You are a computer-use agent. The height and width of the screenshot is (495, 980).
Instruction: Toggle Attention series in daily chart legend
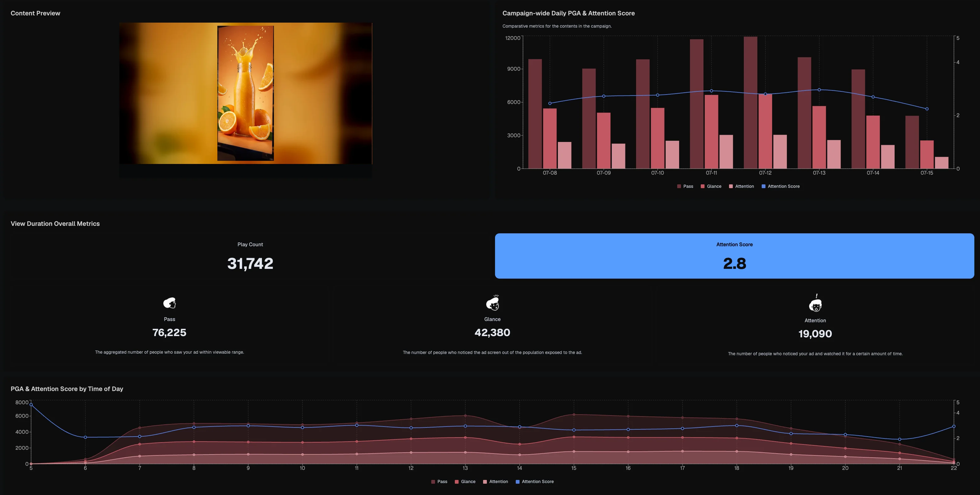point(742,187)
